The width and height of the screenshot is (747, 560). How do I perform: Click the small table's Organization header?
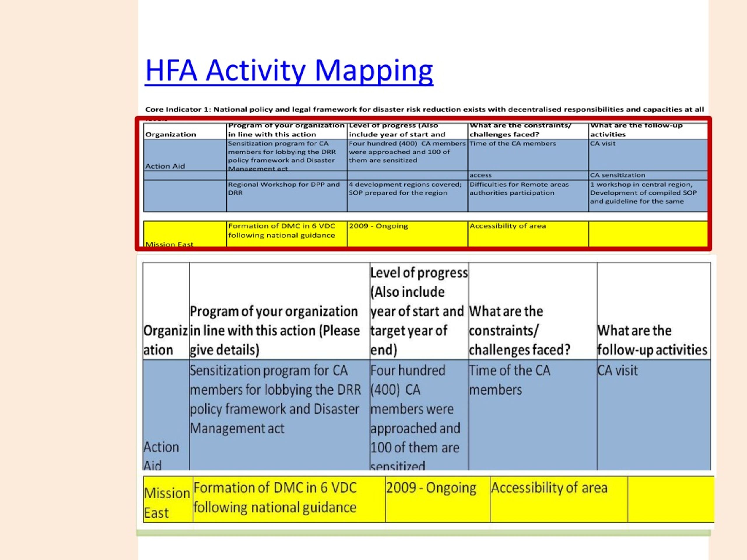(185, 131)
